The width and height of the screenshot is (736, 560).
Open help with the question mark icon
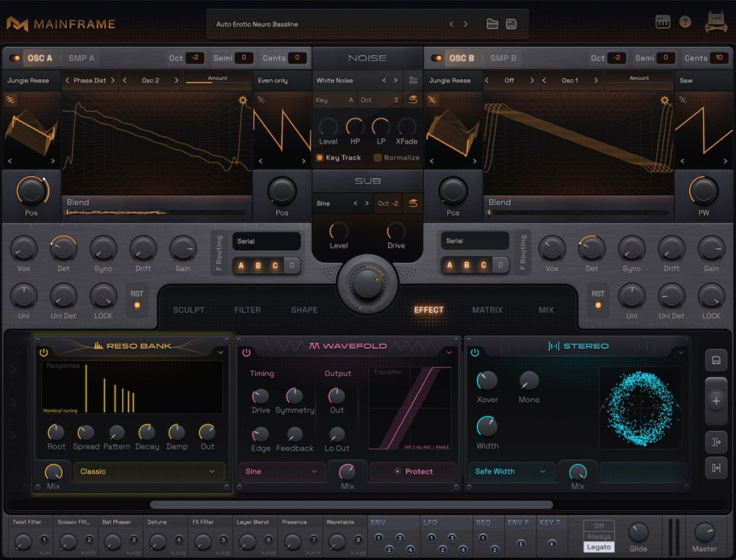pyautogui.click(x=685, y=22)
